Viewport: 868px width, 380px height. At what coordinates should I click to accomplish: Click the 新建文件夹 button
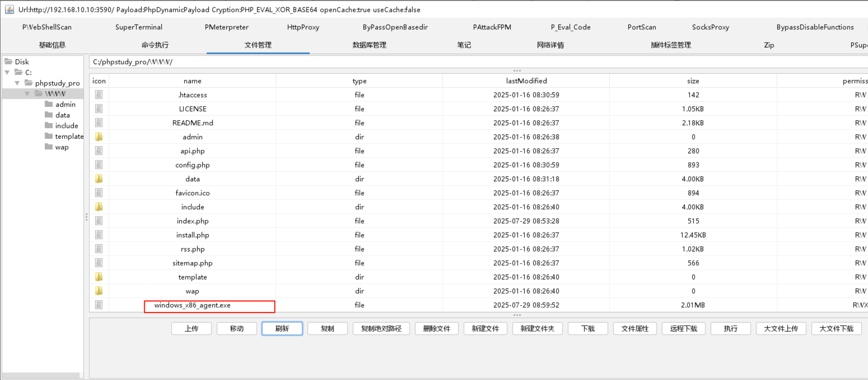click(537, 328)
